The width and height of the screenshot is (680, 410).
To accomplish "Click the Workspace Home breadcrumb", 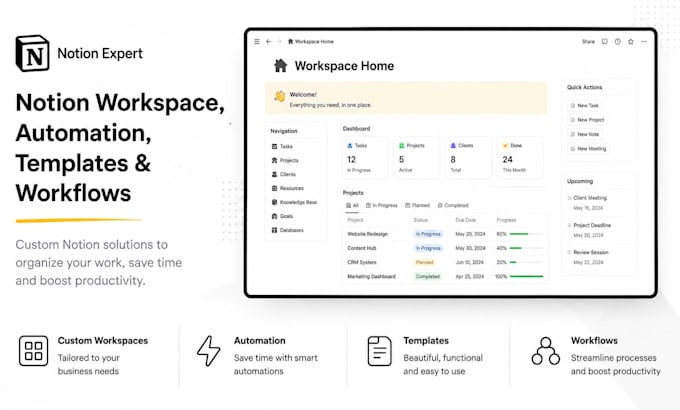I will point(311,42).
